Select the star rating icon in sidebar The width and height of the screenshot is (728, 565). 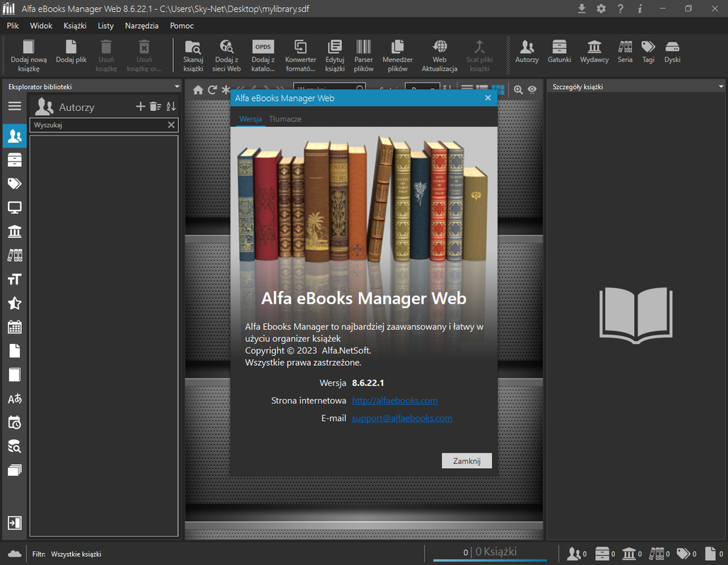(x=14, y=303)
